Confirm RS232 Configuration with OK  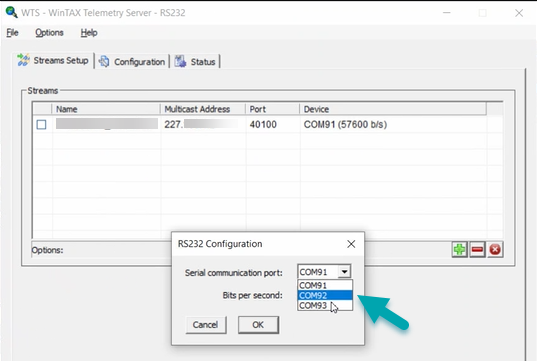point(258,325)
